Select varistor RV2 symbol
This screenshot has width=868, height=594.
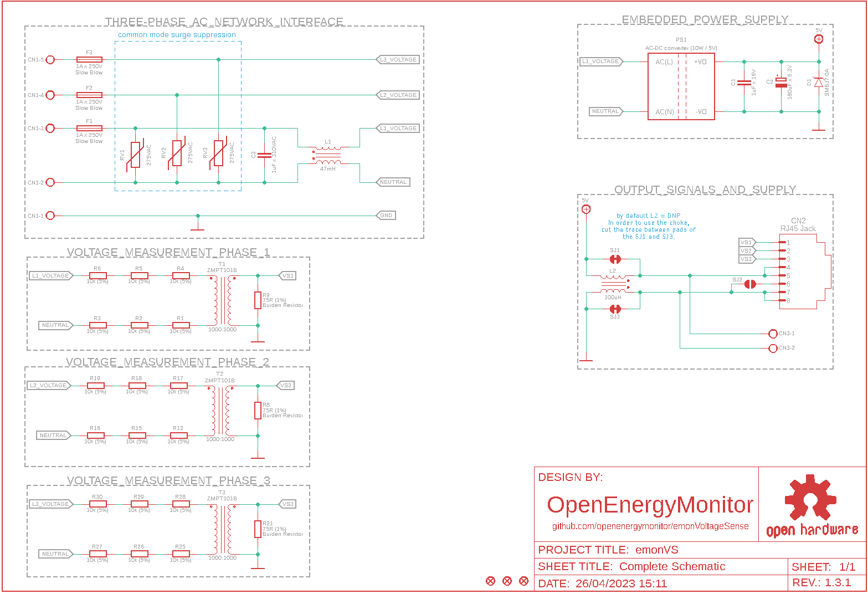pos(177,153)
